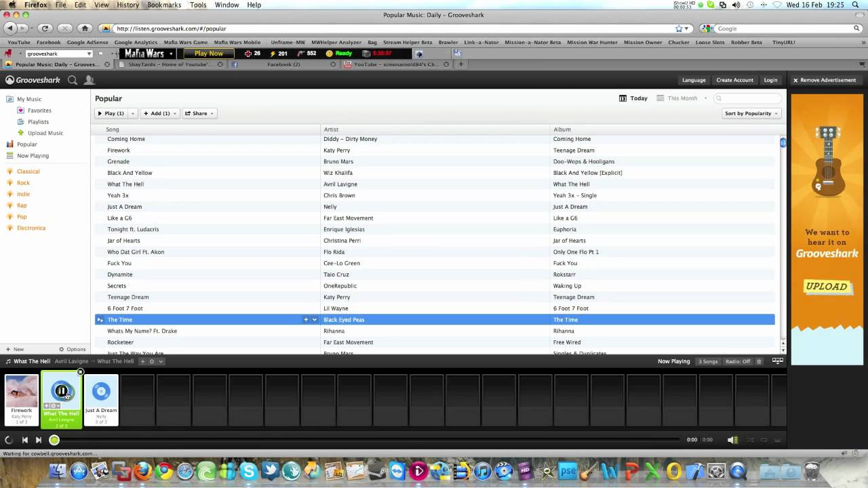Viewport: 868px width, 488px height.
Task: Switch to the Today popular view
Action: [633, 98]
